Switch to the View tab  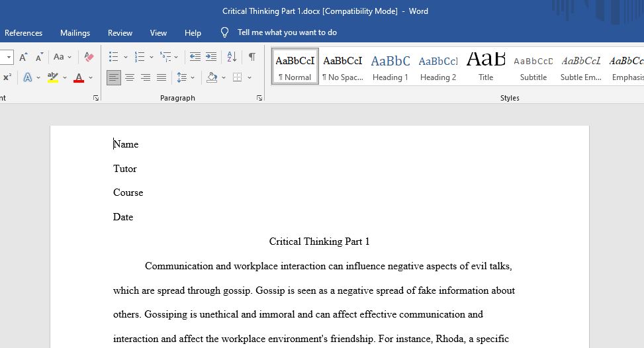pyautogui.click(x=158, y=33)
